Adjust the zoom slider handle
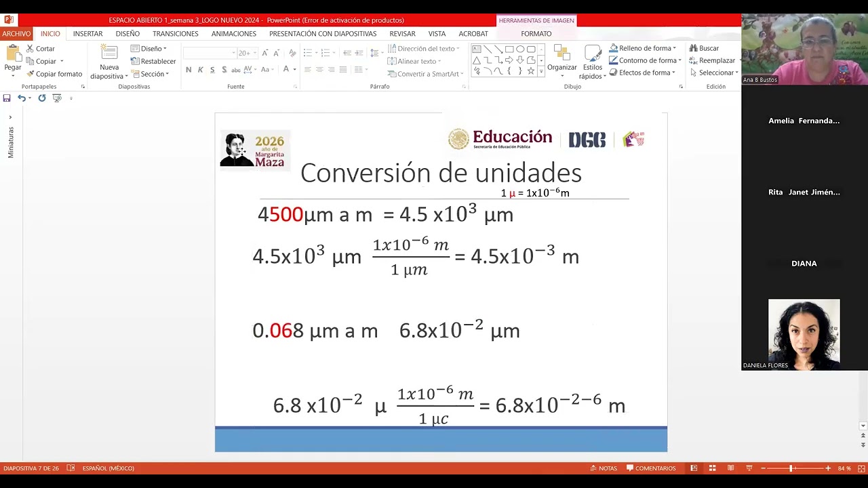This screenshot has width=868, height=488. click(x=791, y=468)
